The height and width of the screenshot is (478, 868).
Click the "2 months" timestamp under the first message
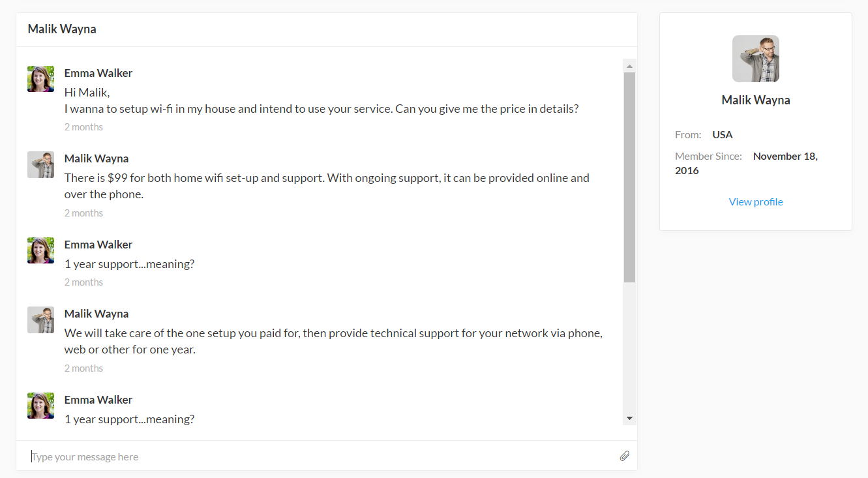point(83,127)
